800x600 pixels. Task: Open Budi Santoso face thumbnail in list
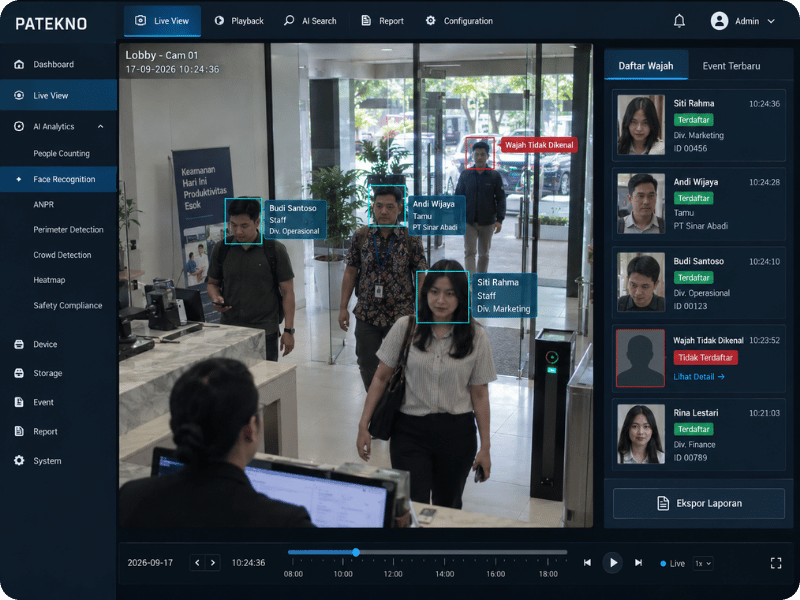[x=641, y=282]
